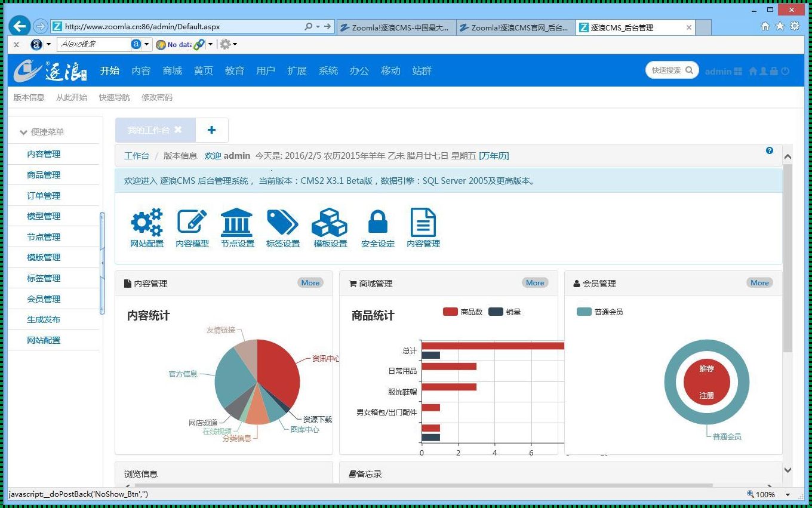
Task: Click the scrollbar down arrow
Action: (x=788, y=470)
